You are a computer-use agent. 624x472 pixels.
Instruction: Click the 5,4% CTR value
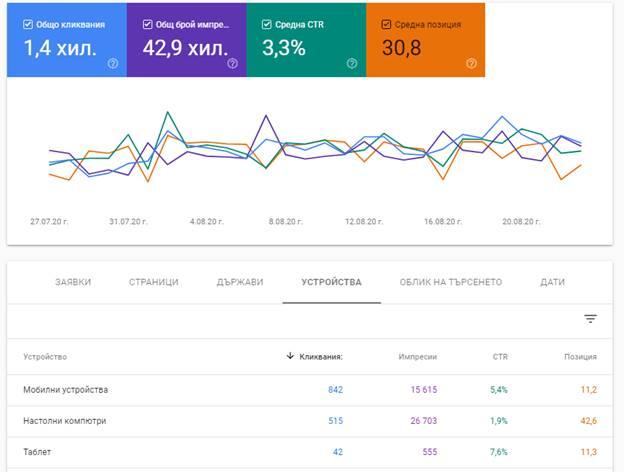[499, 390]
